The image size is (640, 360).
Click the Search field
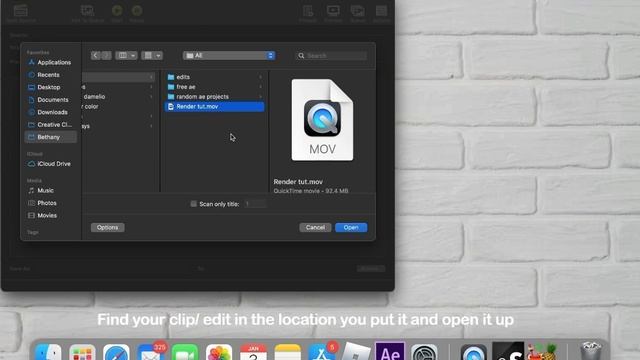pyautogui.click(x=331, y=56)
